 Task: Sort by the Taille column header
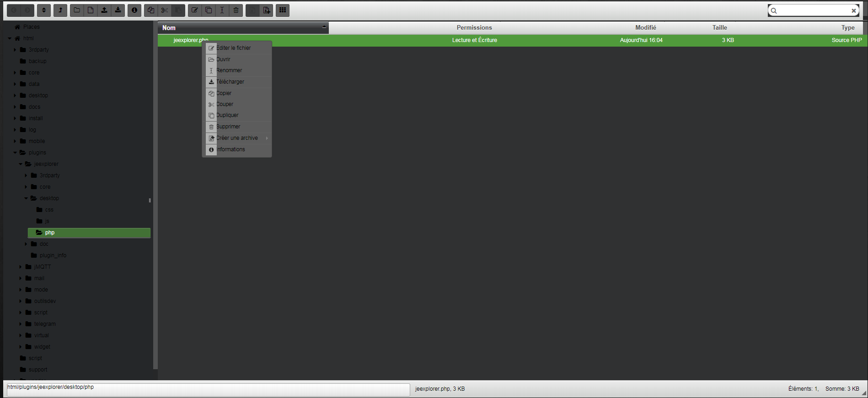point(719,28)
